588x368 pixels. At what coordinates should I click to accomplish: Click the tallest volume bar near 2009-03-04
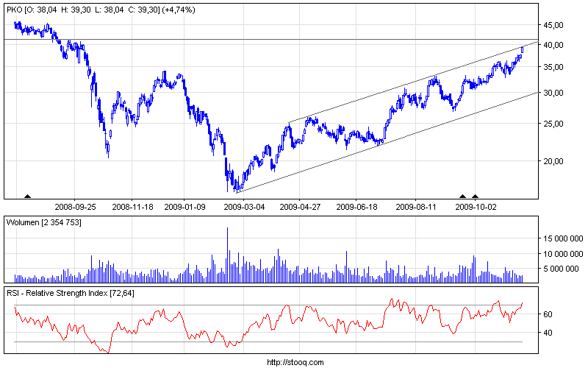coord(227,255)
